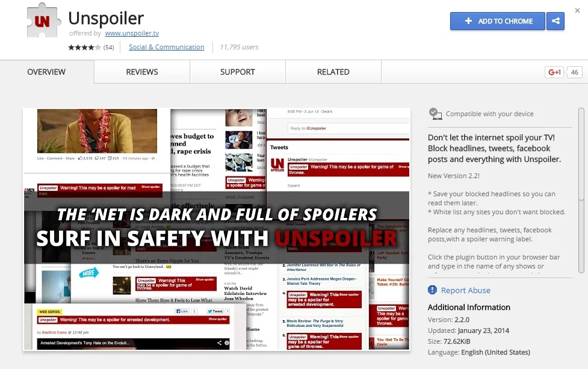Click the description panel scrollbar
588x369 pixels.
581,190
